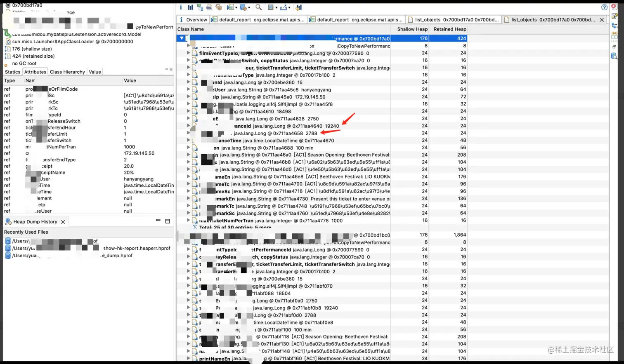The width and height of the screenshot is (624, 364).
Task: Expand the java.lang.Long 2788 row at 0x711aa4658
Action: coord(188,133)
